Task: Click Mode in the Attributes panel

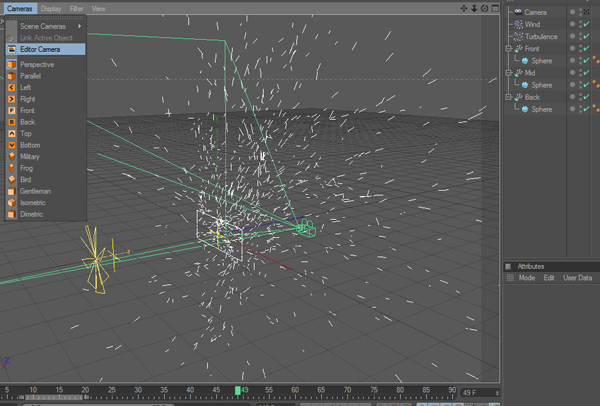Action: coord(526,278)
